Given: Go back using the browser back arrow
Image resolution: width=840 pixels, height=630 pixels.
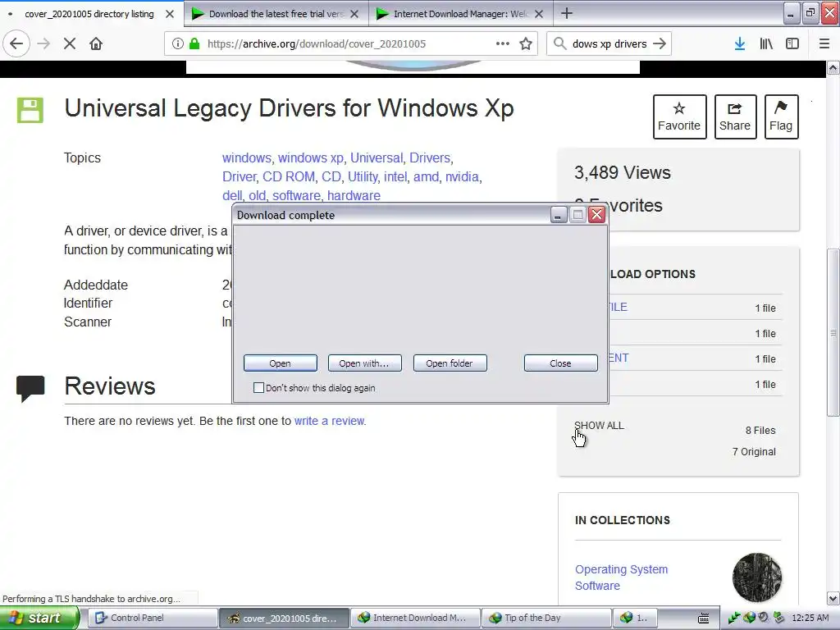Looking at the screenshot, I should [16, 44].
